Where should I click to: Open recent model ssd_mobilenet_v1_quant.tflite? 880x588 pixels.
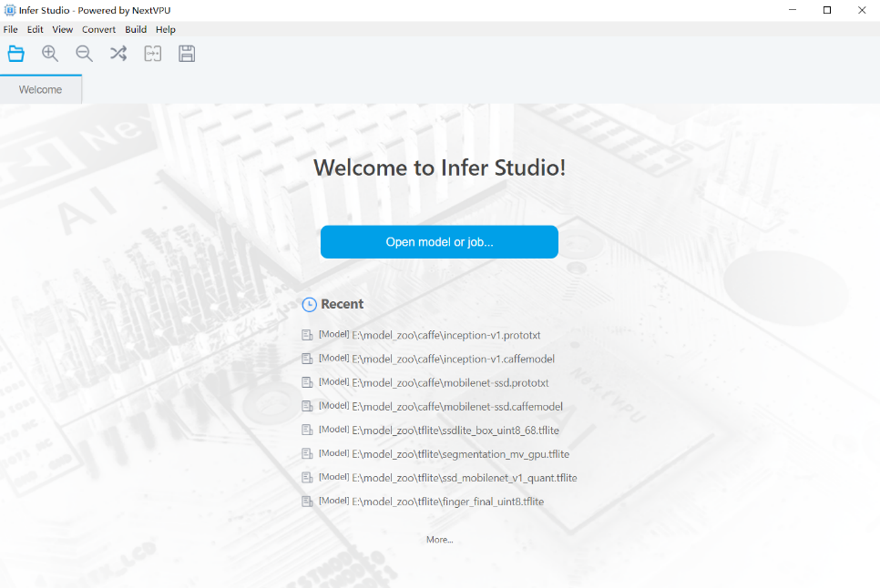pos(464,478)
